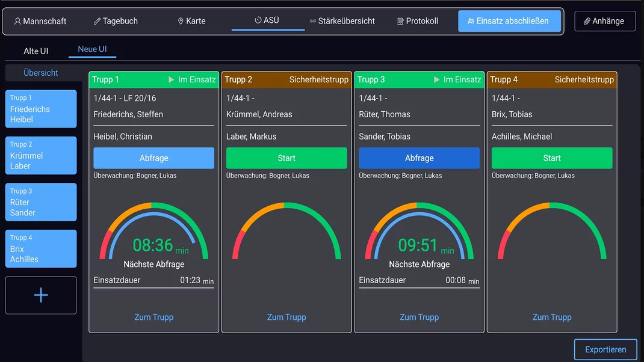Open Zum Trupp link under Trupp 3
644x362 pixels.
click(x=419, y=318)
